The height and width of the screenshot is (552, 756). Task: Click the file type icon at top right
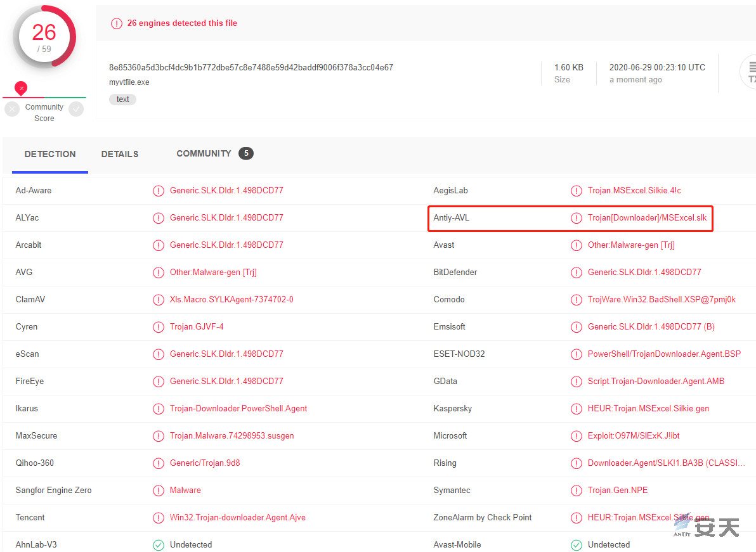tap(749, 71)
